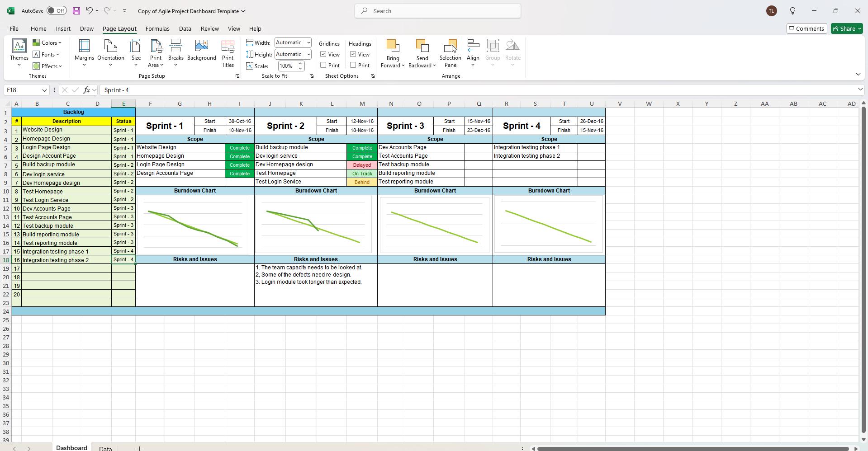Click in the Search box
Viewport: 868px width, 451px height.
coord(437,10)
